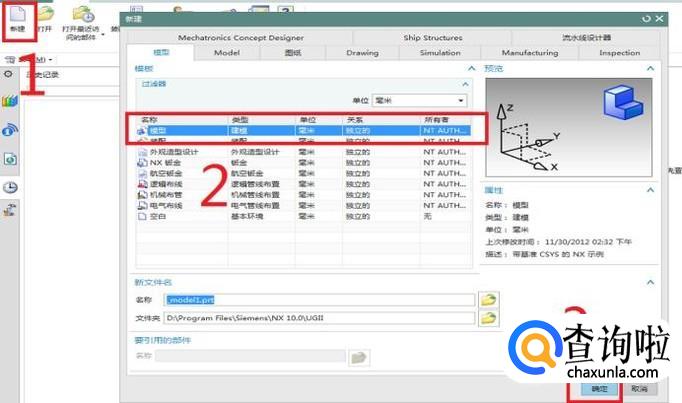Select the 逻辑布线 template row
The width and height of the screenshot is (682, 403).
pyautogui.click(x=304, y=184)
